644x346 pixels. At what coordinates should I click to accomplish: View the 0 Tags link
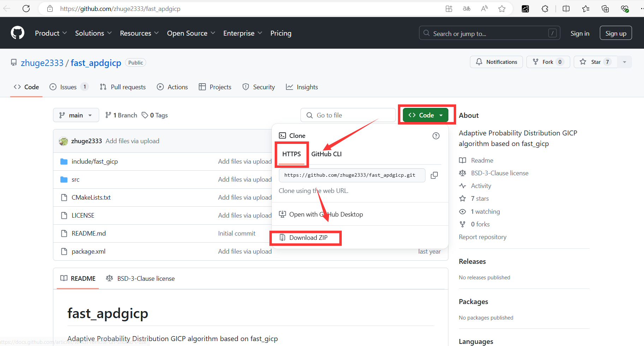coord(155,115)
